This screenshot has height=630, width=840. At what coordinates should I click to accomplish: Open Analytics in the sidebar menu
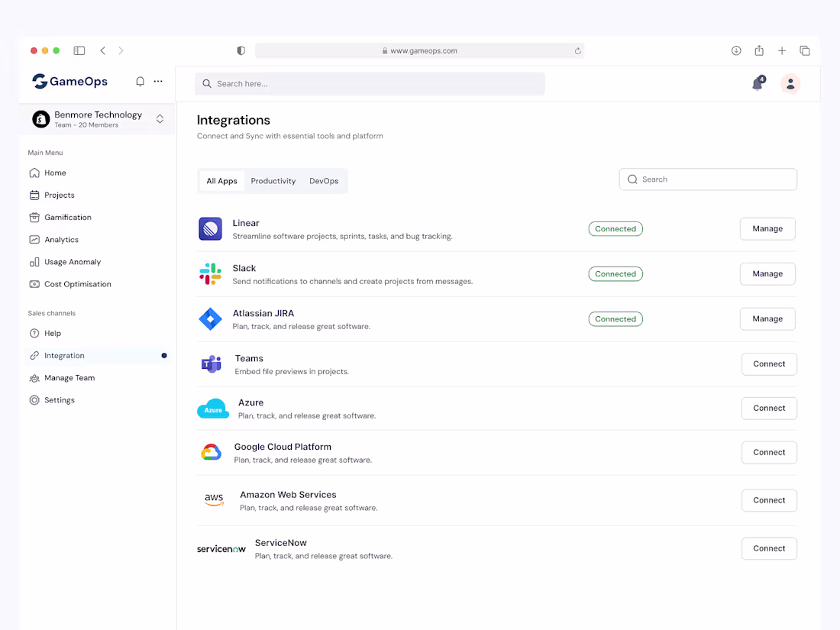click(61, 240)
